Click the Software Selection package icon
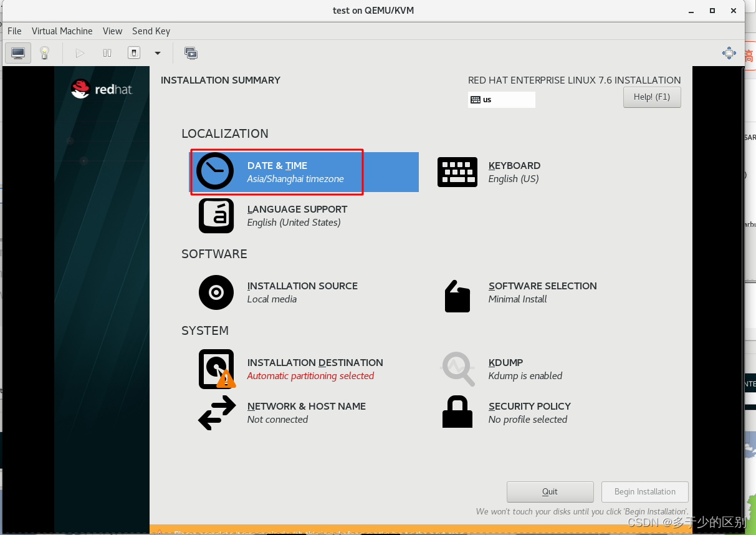Image resolution: width=756 pixels, height=535 pixels. (x=457, y=296)
